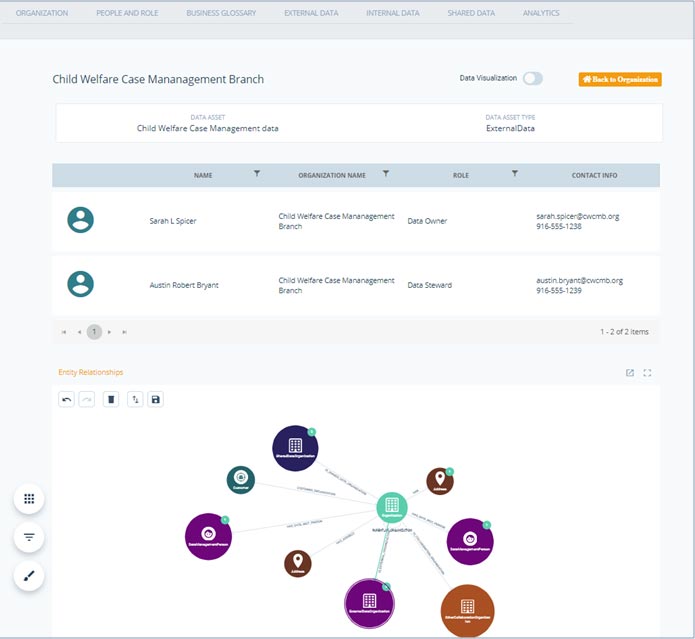
Task: Click the Child Welfare Case Management data value
Action: [x=207, y=129]
